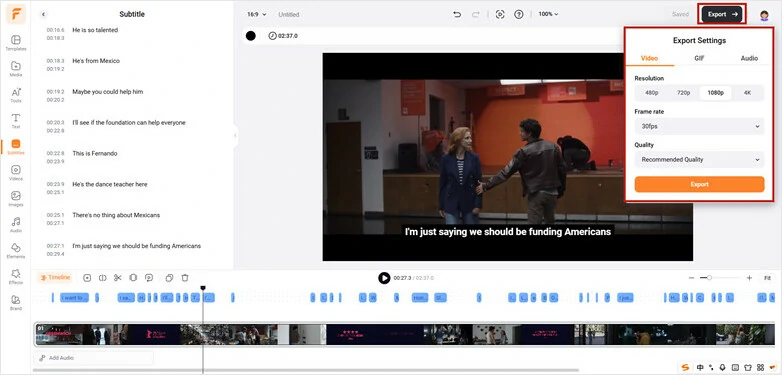Select subtitle 'He is so talented'
This screenshot has height=375, width=782.
click(95, 30)
